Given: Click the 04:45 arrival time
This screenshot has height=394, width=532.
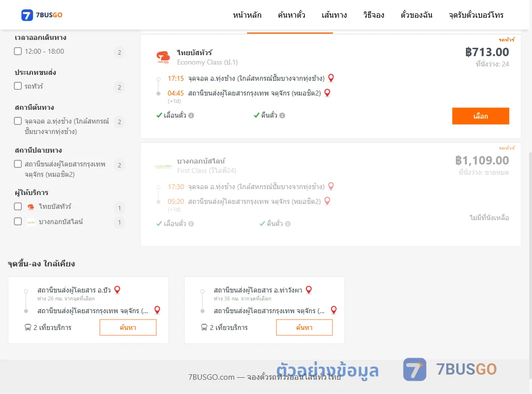Looking at the screenshot, I should click(x=176, y=93).
